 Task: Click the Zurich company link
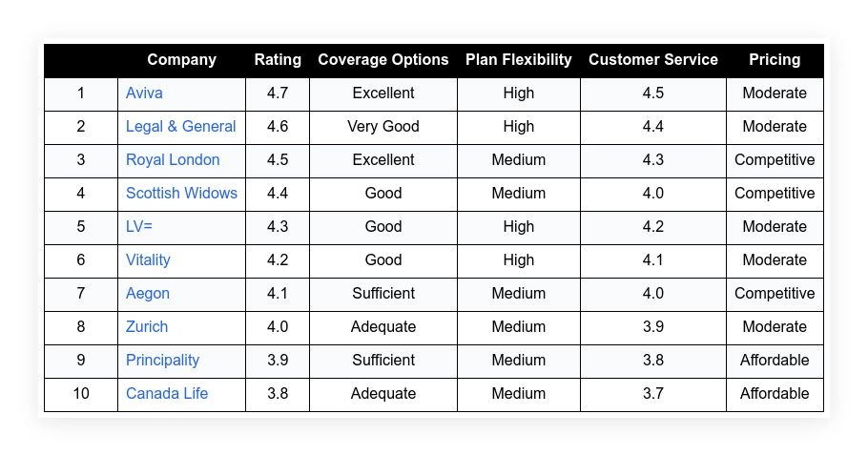click(x=147, y=326)
